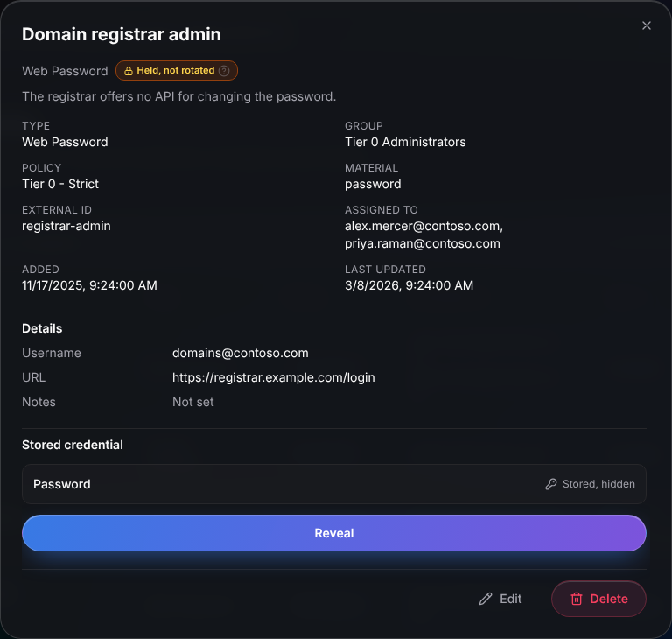
Task: Click the help icon in Held, not rotated badge
Action: pos(224,71)
